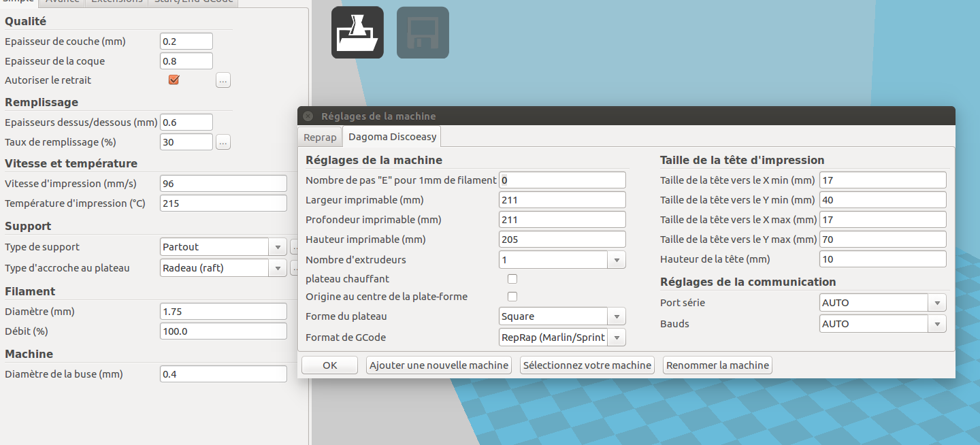Screen dimensions: 980x445
Task: Click the 'Remplissage' section heading
Action: tap(42, 102)
